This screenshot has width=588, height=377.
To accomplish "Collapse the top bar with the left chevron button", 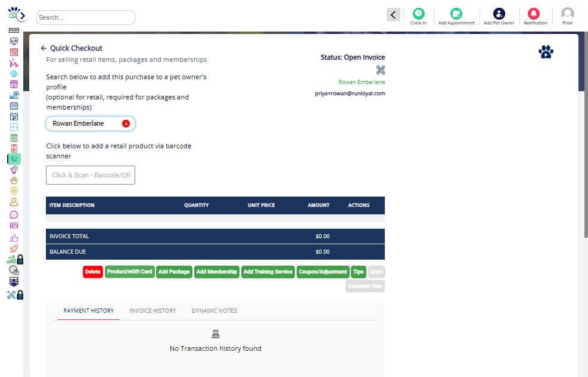I will click(393, 15).
